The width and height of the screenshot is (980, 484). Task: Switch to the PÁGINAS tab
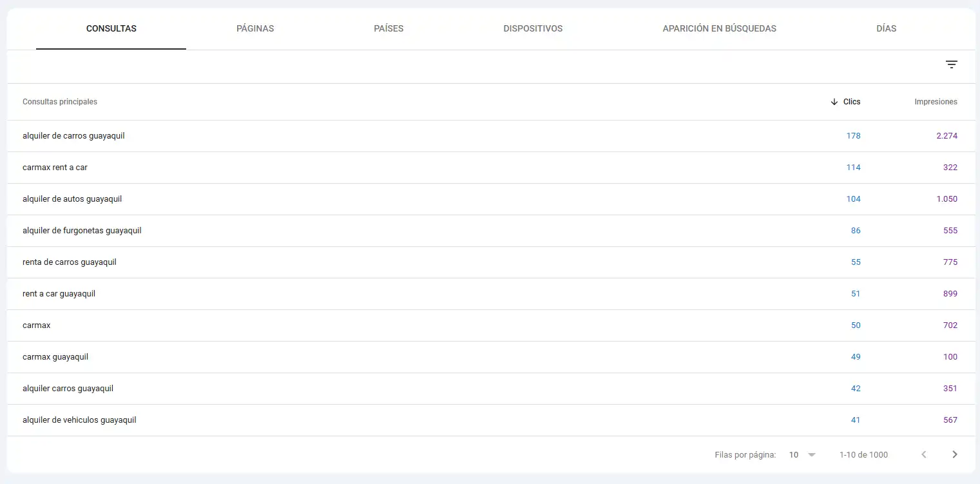255,29
